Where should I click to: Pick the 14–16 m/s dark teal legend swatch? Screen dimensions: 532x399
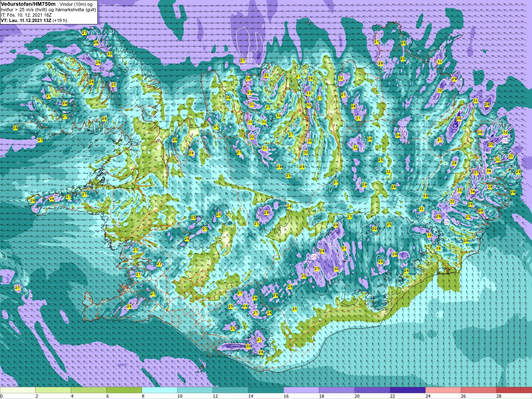266,390
